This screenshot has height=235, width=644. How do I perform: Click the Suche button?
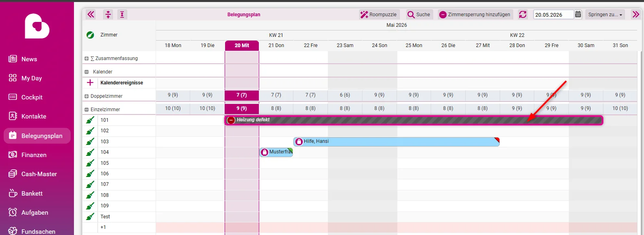[418, 15]
